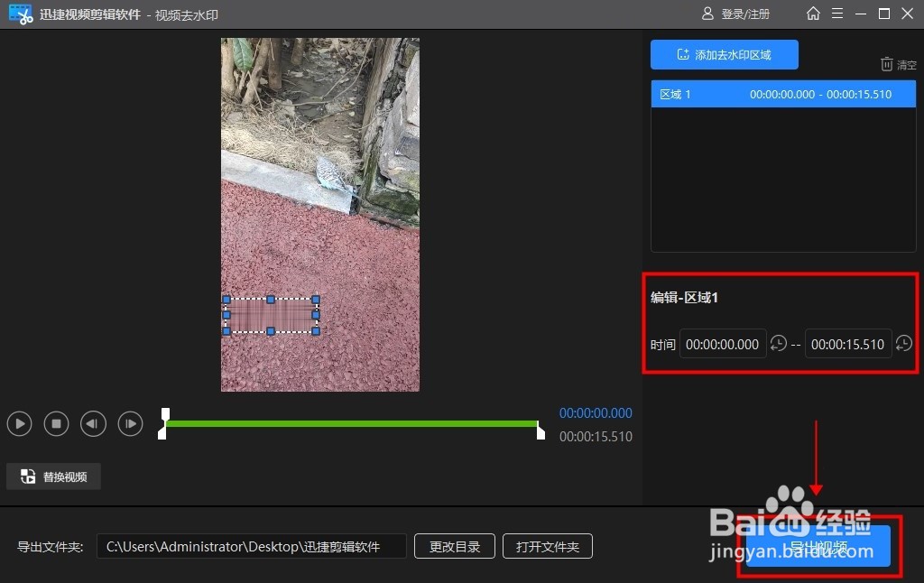
Task: Select 区域 1 in the region list
Action: [x=783, y=93]
